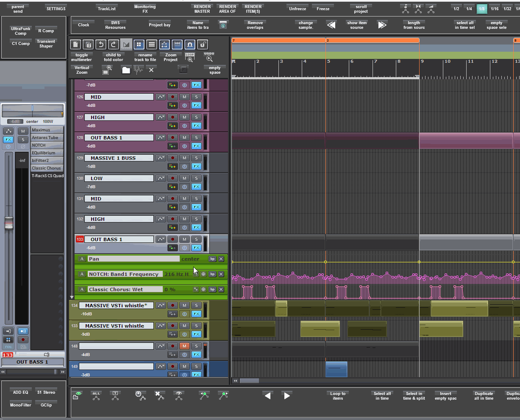Click the New Project page icon

click(75, 45)
